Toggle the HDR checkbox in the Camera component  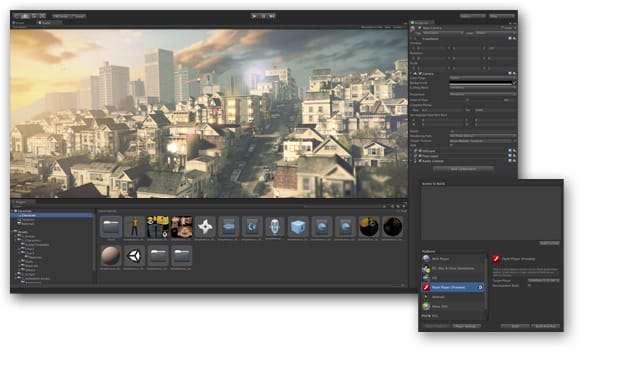(x=452, y=145)
